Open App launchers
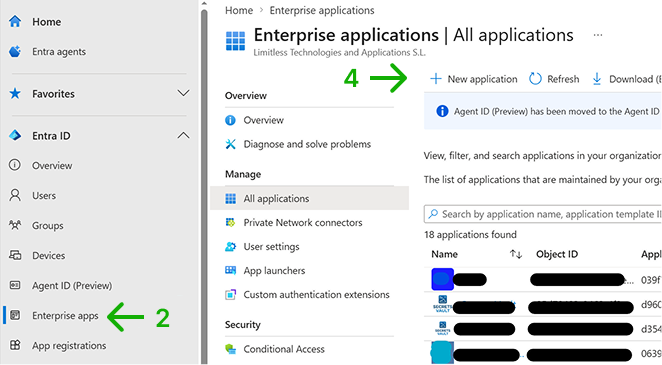The height and width of the screenshot is (365, 662). [x=274, y=270]
